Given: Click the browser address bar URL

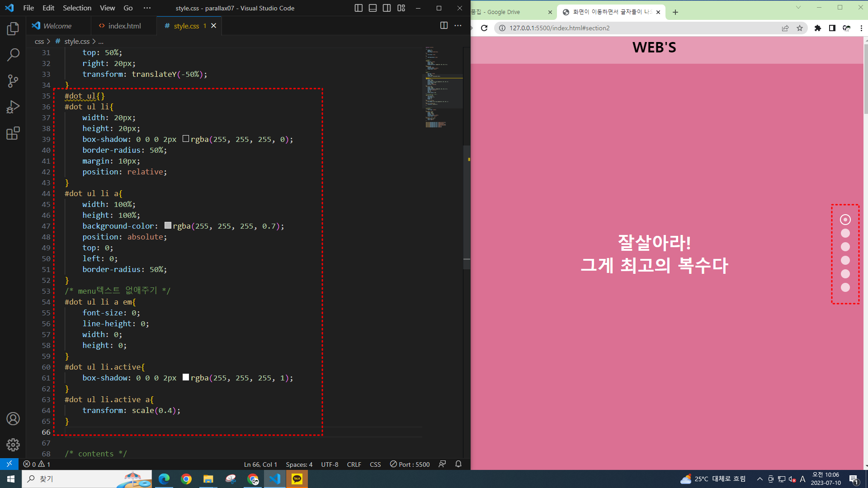Looking at the screenshot, I should (x=559, y=28).
